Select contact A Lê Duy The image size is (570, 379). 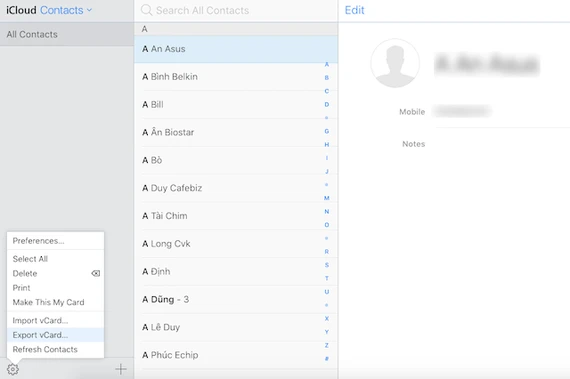tap(236, 327)
